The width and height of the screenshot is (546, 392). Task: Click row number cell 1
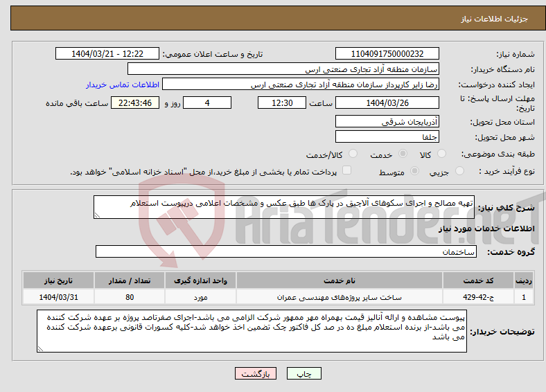(524, 297)
